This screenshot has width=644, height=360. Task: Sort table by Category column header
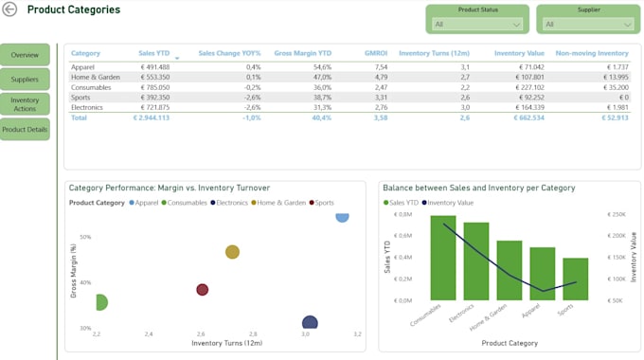[85, 53]
